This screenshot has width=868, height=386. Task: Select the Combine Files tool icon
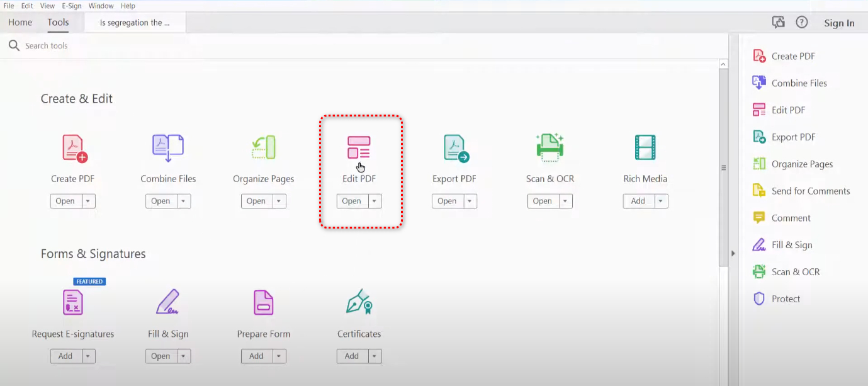click(167, 147)
